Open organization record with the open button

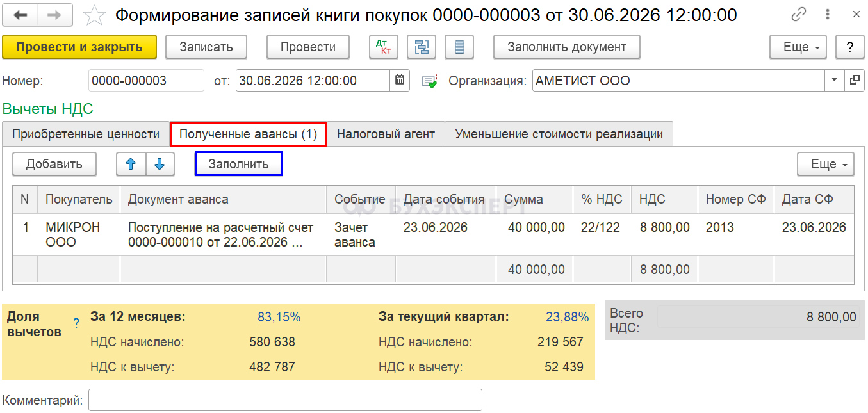855,81
